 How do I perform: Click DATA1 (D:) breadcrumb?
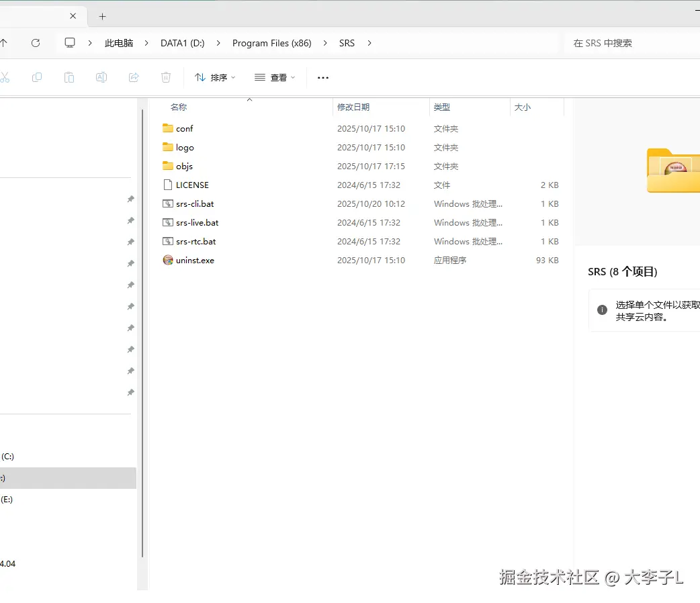coord(183,43)
